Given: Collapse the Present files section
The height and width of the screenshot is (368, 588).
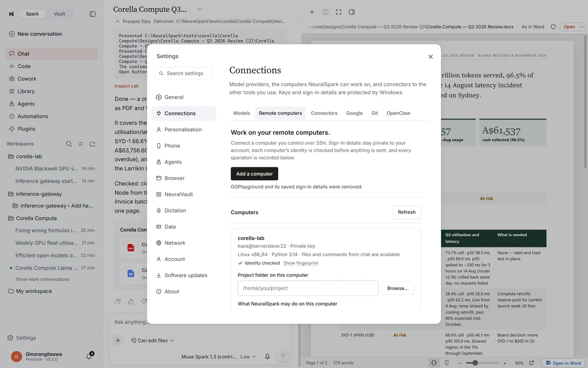Looking at the screenshot, I should click(x=118, y=22).
